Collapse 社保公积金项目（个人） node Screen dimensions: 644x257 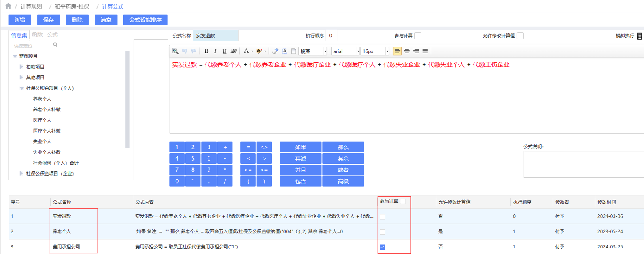click(21, 88)
